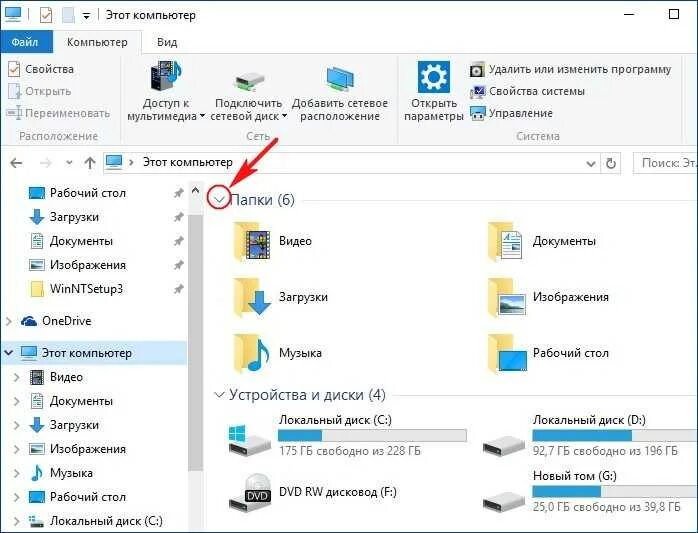The image size is (698, 533).
Task: Click the properties checkmark icon in title bar
Action: [46, 15]
